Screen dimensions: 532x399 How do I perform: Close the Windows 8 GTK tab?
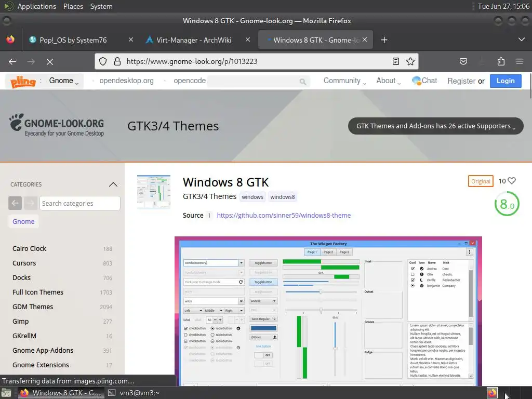(x=365, y=39)
